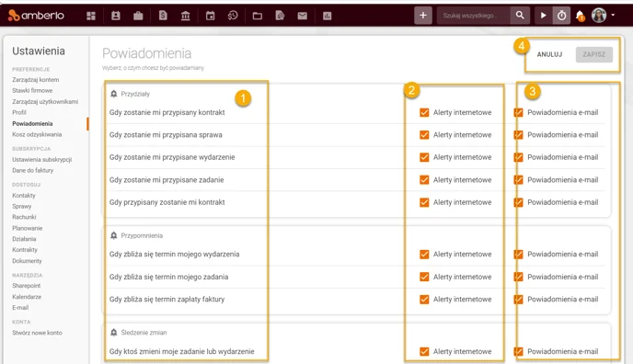Click the user avatar picture
The height and width of the screenshot is (364, 633).
coord(599,16)
